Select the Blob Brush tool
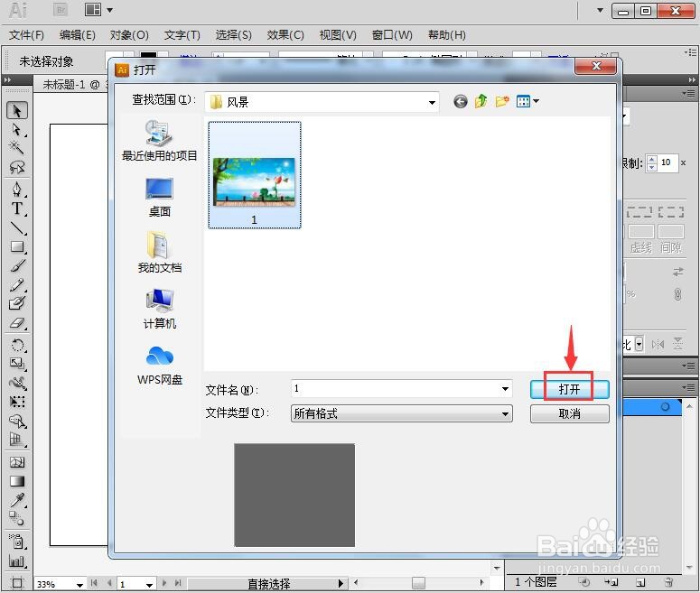This screenshot has height=593, width=700. (17, 303)
